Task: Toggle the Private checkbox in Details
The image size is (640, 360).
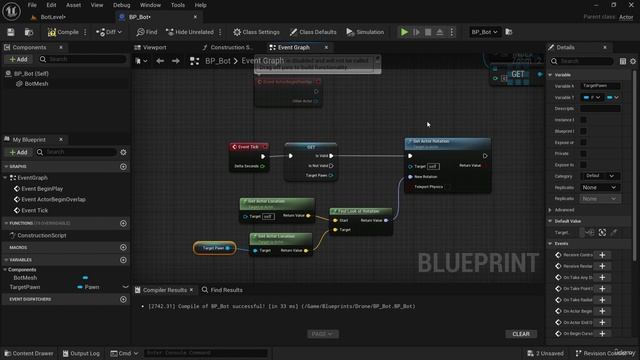Action: (583, 153)
